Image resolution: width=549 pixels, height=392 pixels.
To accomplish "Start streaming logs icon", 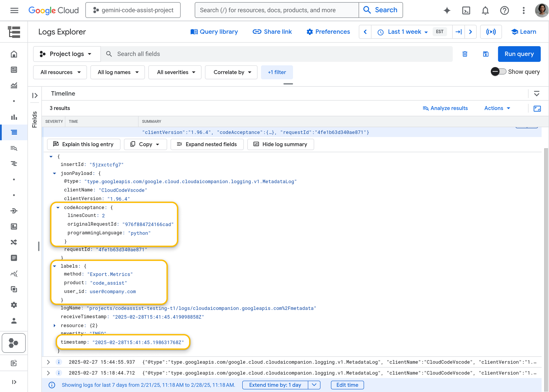I will [491, 32].
